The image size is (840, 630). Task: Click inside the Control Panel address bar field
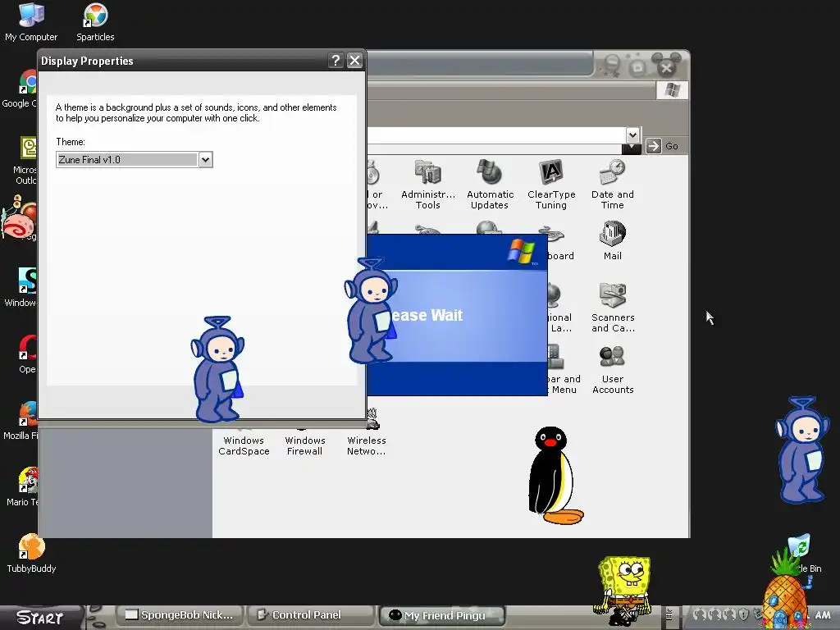pyautogui.click(x=495, y=135)
